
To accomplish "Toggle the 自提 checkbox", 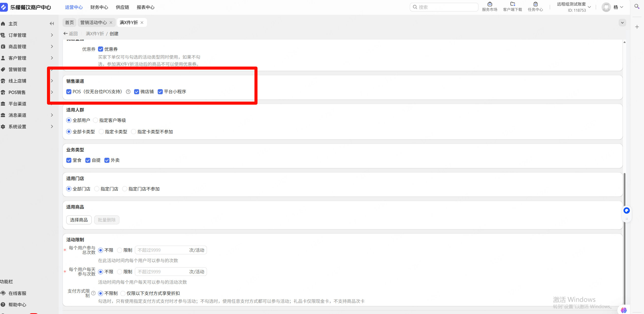I will [88, 160].
